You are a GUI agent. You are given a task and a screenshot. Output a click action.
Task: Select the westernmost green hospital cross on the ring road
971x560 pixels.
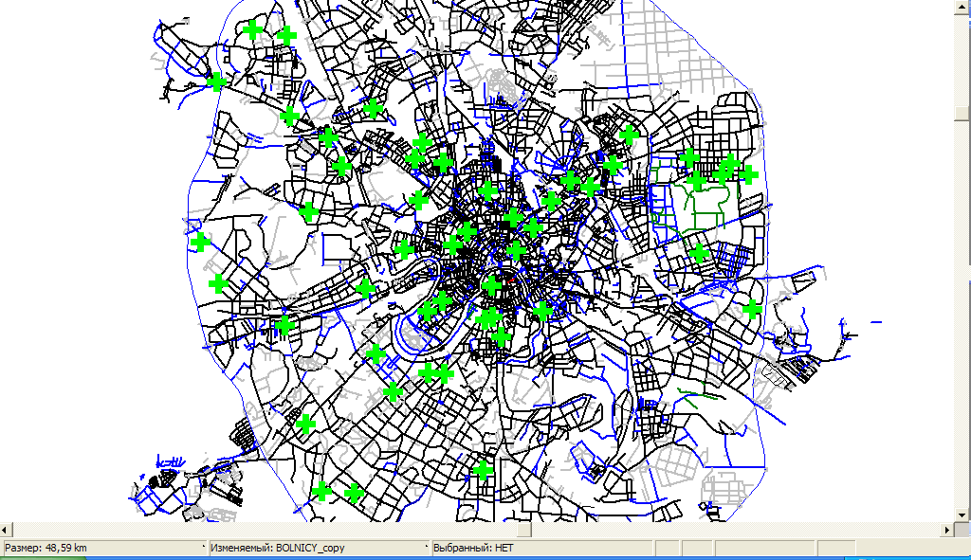pos(199,242)
